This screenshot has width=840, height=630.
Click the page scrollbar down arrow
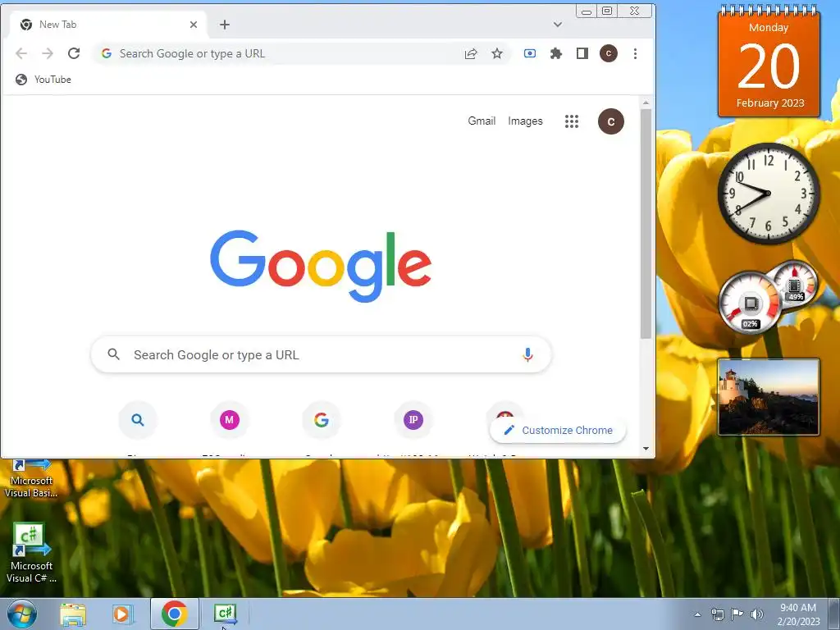(646, 449)
